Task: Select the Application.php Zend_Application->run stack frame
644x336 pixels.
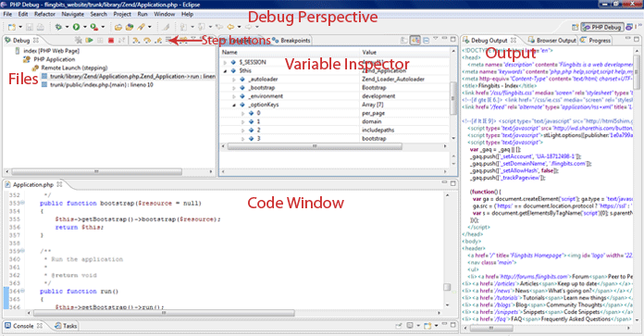Action: point(129,77)
